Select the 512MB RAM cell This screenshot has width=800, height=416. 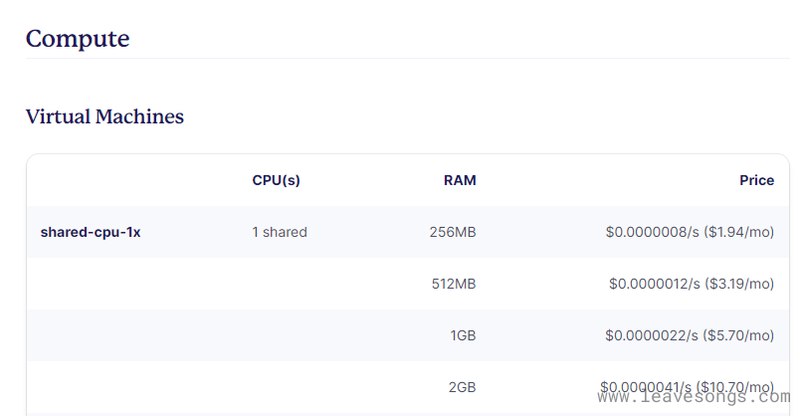click(453, 284)
